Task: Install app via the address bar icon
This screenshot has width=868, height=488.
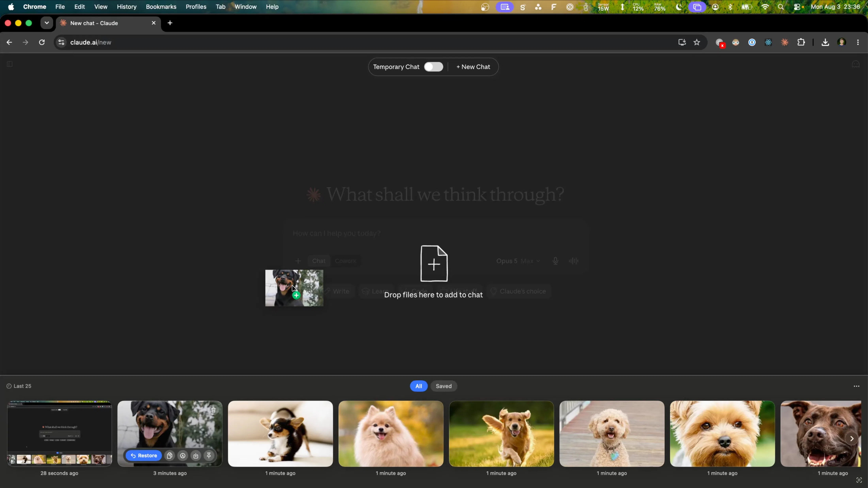Action: click(682, 42)
